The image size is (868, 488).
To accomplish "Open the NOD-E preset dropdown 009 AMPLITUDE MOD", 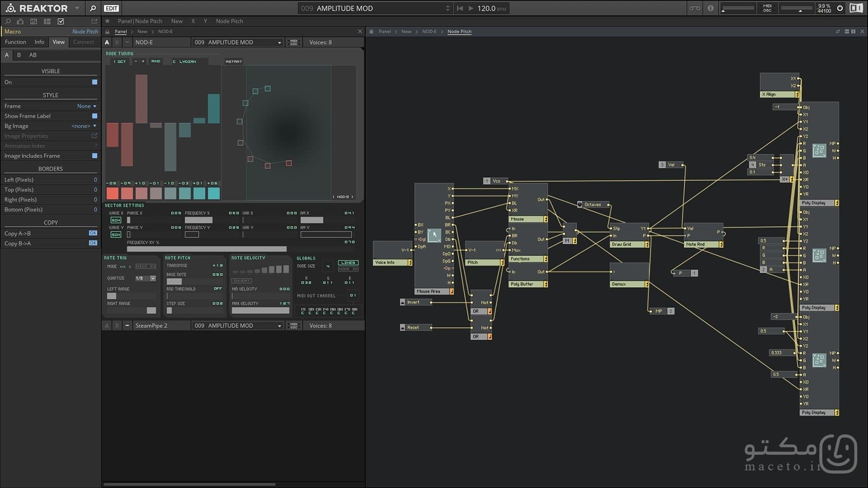I will click(238, 42).
